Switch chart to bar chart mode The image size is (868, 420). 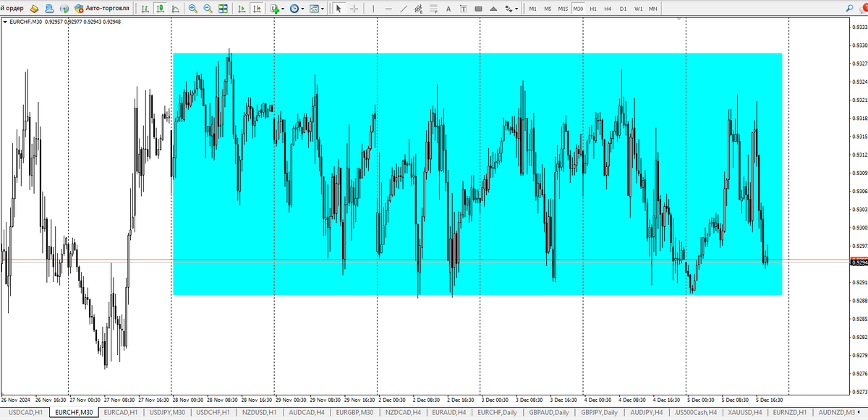pos(145,9)
